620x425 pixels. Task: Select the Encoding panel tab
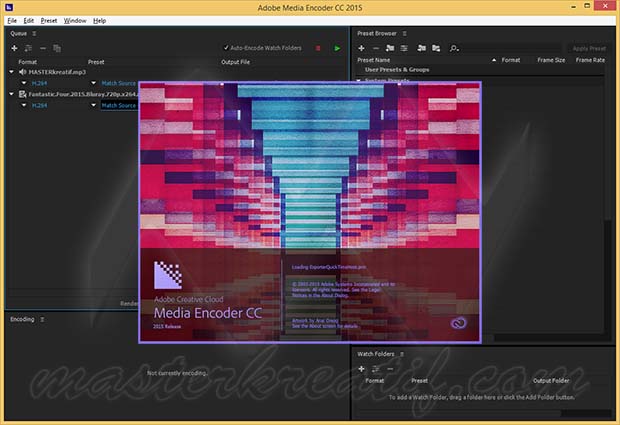pos(22,319)
